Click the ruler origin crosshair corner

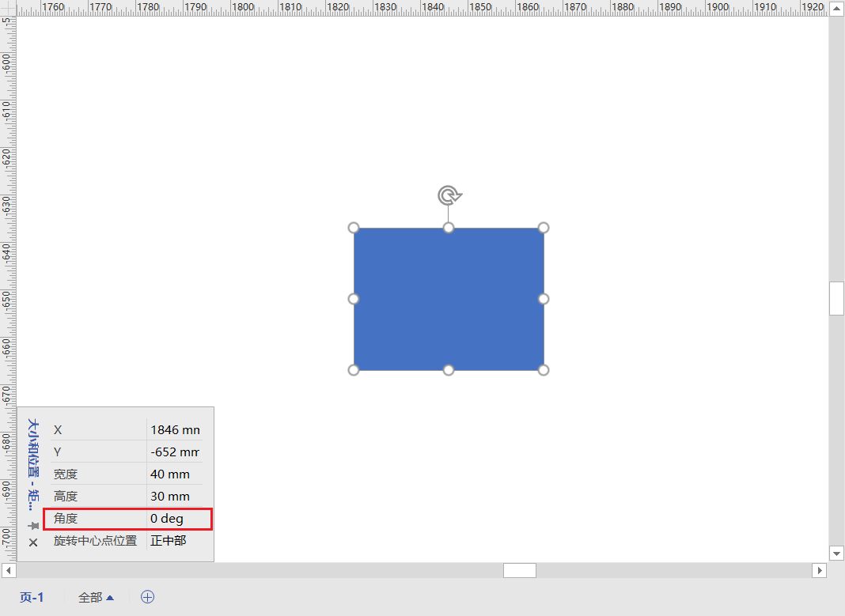[8, 8]
